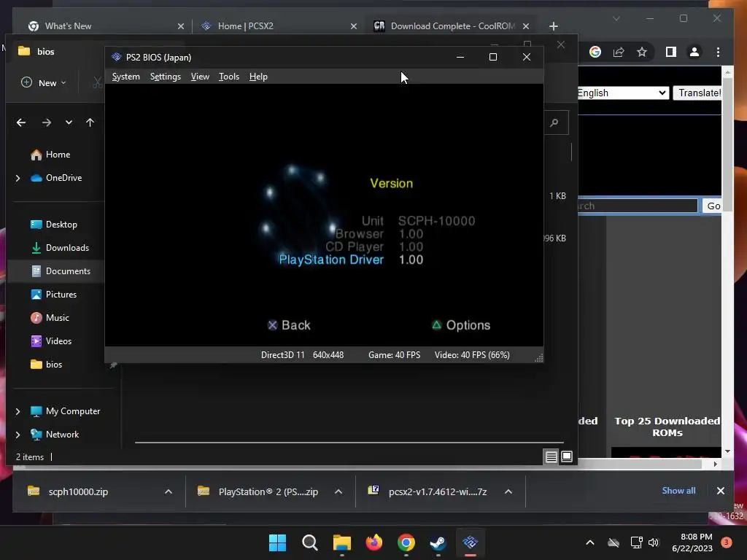Viewport: 747px width, 560px height.
Task: Show hidden system tray icons
Action: pos(589,542)
